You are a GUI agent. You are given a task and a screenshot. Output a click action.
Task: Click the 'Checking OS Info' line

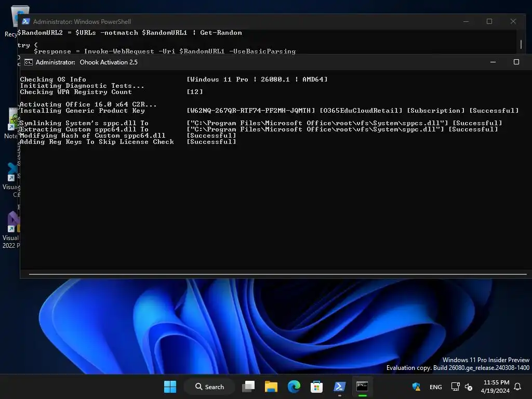pos(53,79)
